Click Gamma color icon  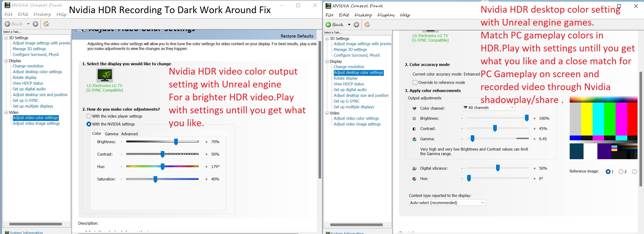click(x=414, y=139)
